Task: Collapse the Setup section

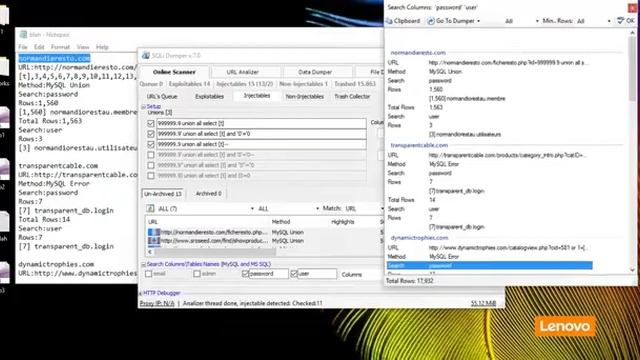Action: click(144, 107)
